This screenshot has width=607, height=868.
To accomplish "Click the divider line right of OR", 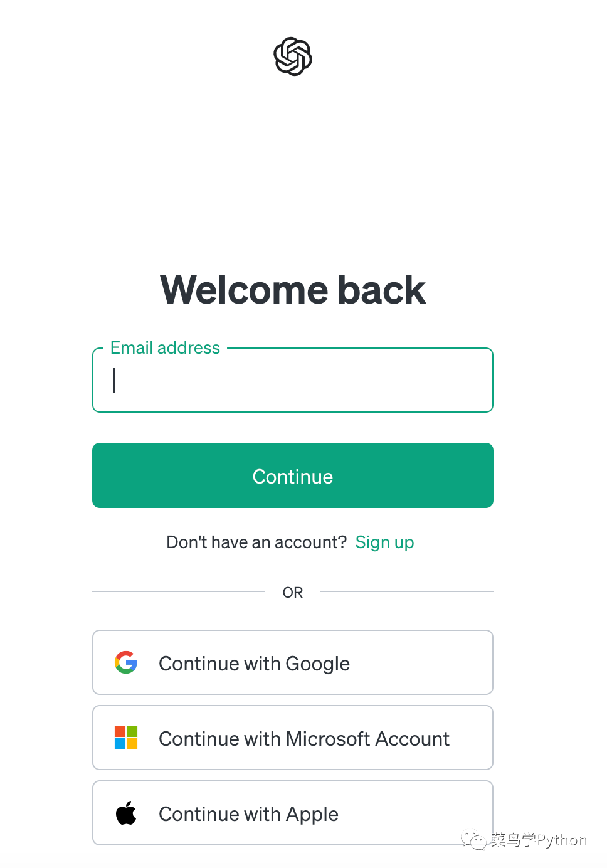I will pyautogui.click(x=406, y=591).
